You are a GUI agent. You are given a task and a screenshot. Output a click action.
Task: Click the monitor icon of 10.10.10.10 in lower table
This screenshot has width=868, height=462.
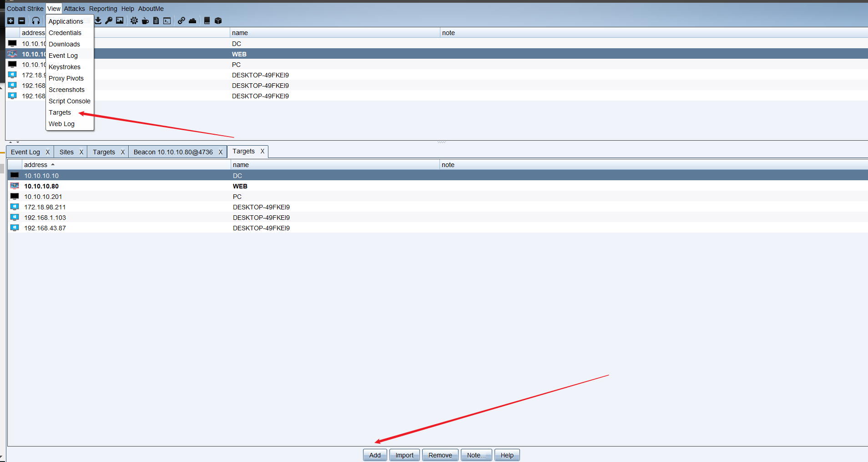[x=15, y=175]
